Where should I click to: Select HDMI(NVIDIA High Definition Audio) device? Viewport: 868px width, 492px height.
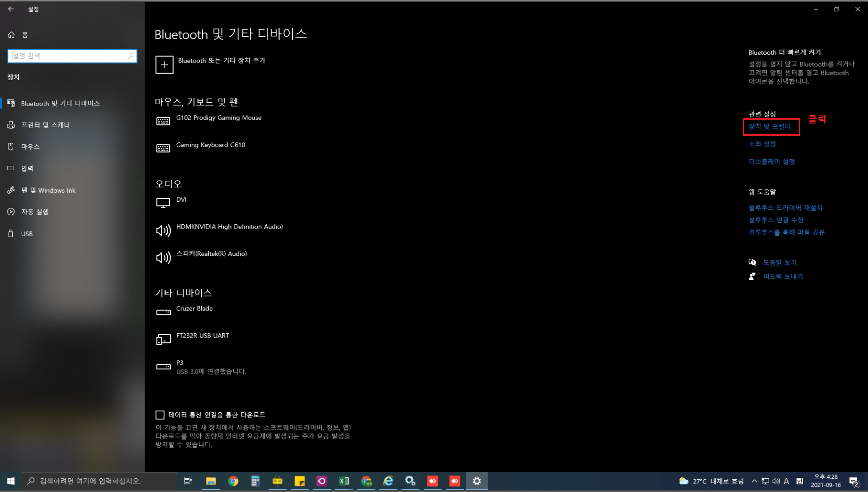pos(229,227)
